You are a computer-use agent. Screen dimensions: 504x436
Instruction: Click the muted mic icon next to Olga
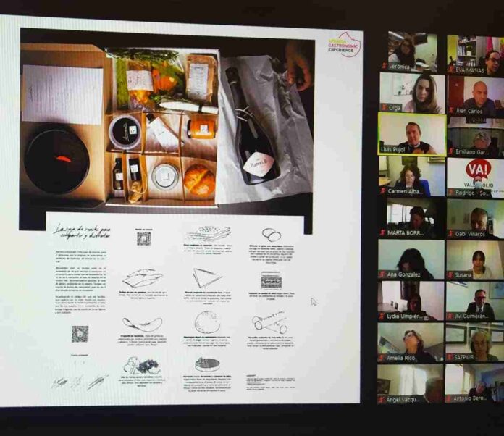pyautogui.click(x=384, y=108)
